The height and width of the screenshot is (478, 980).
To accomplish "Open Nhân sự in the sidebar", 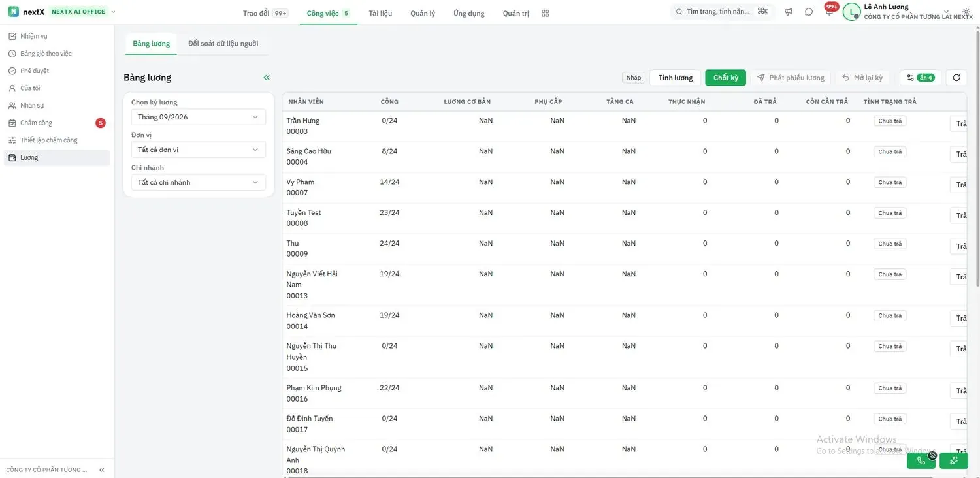I will 57,105.
